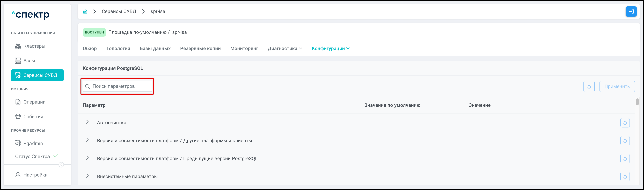Switch to the Резервные копии tab
This screenshot has width=644, height=190.
[200, 49]
